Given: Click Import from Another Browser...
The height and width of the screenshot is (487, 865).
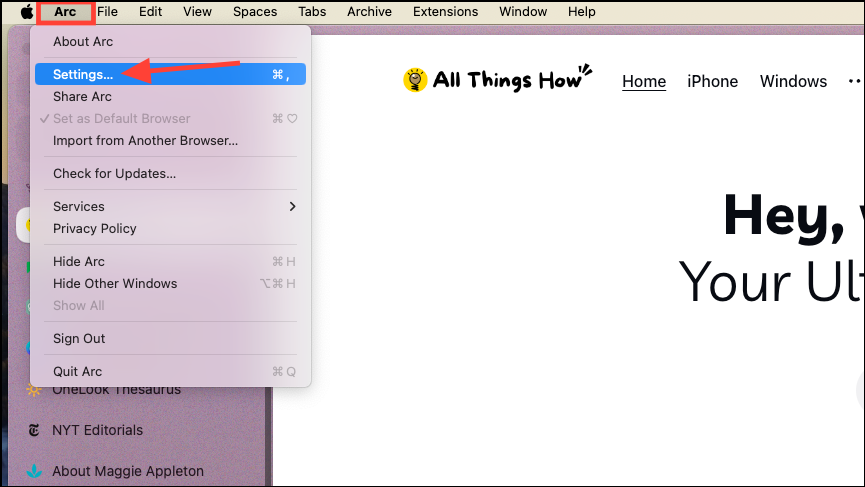Looking at the screenshot, I should coord(170,141).
